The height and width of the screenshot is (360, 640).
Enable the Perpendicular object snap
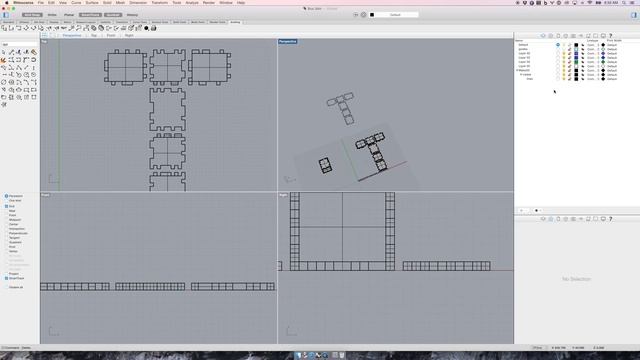[16, 233]
